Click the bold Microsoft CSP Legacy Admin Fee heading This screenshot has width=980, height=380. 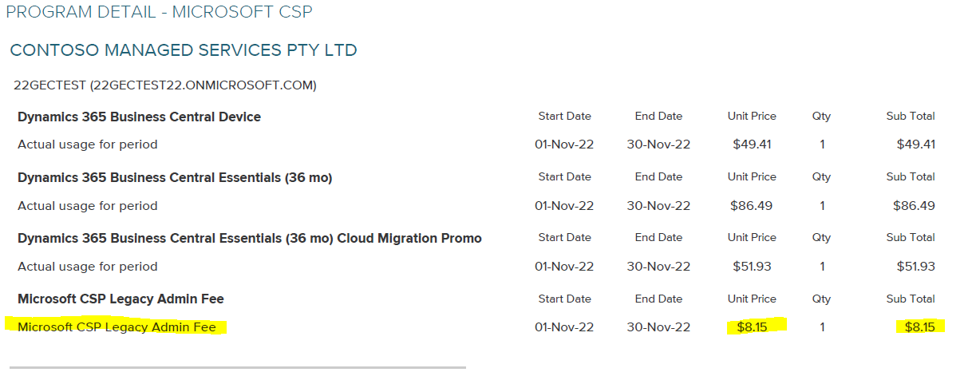[x=121, y=299]
